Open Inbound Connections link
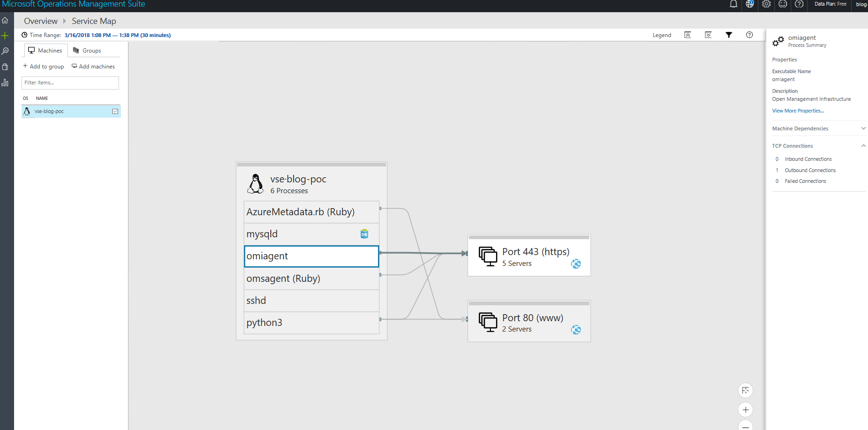 coord(808,159)
